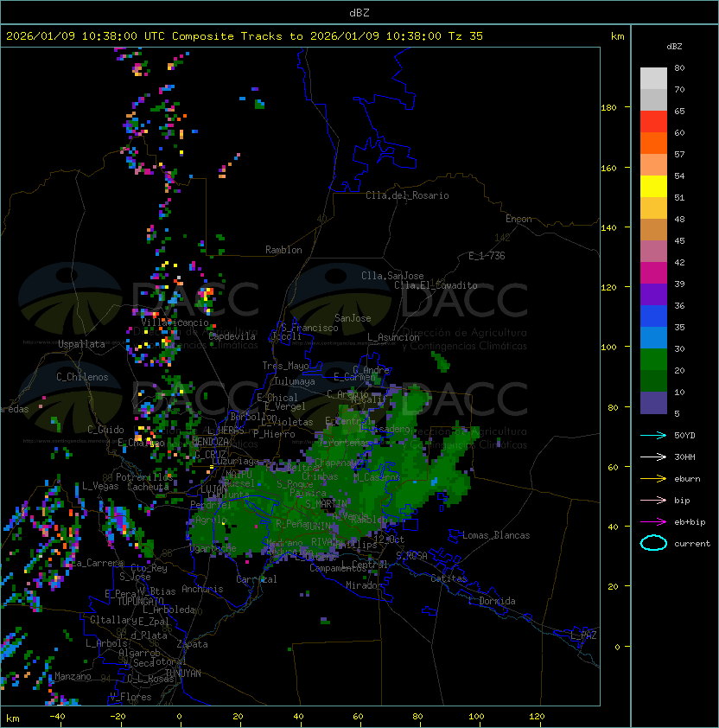Select the yellow 51-54 dBZ color swatch

coord(653,187)
